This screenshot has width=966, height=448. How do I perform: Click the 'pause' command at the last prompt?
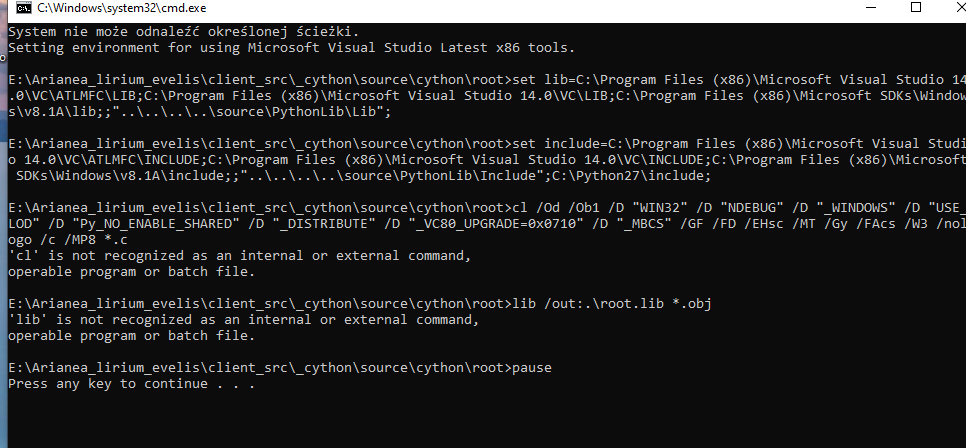[x=531, y=368]
